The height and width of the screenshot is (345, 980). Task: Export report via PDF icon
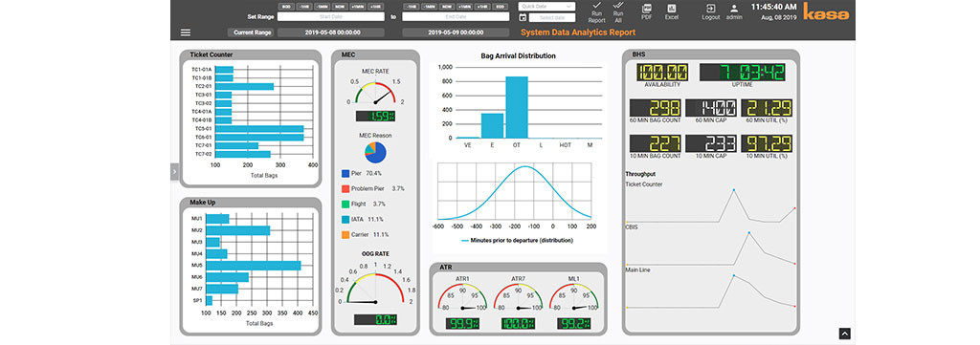[646, 9]
